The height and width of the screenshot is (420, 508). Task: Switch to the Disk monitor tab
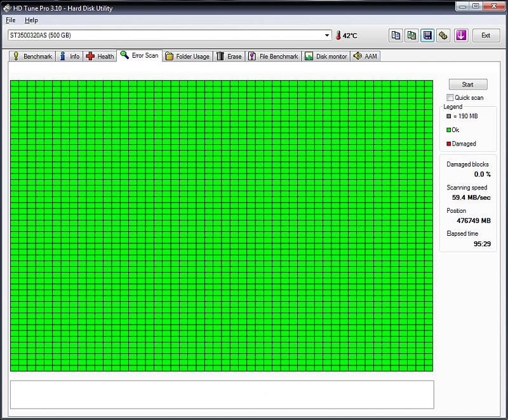pyautogui.click(x=326, y=56)
